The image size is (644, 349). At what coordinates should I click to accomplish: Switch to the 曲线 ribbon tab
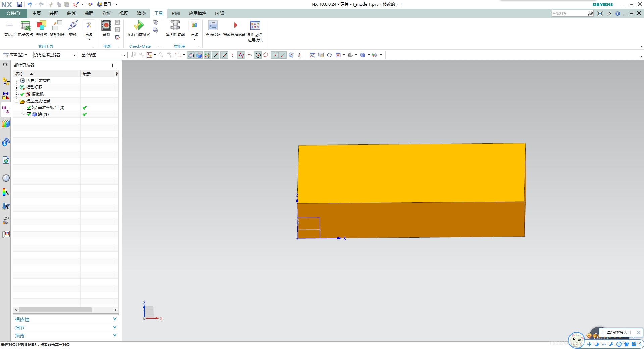click(71, 13)
